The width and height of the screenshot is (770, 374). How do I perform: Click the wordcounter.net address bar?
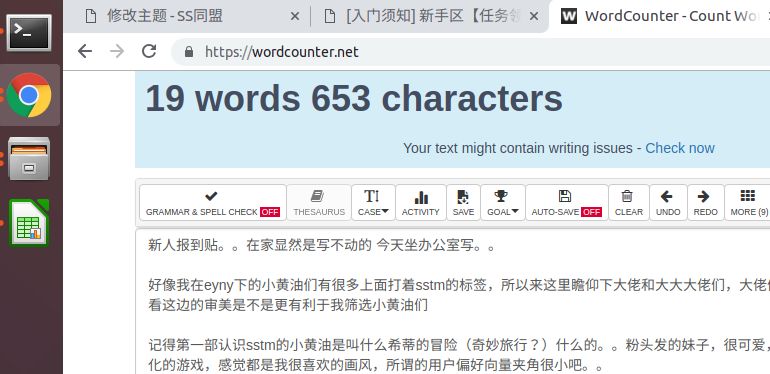coord(470,52)
